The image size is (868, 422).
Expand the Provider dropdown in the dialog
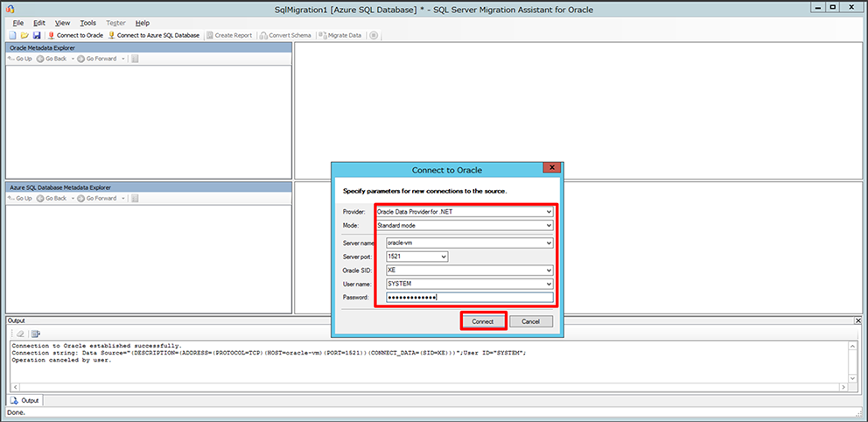click(549, 212)
